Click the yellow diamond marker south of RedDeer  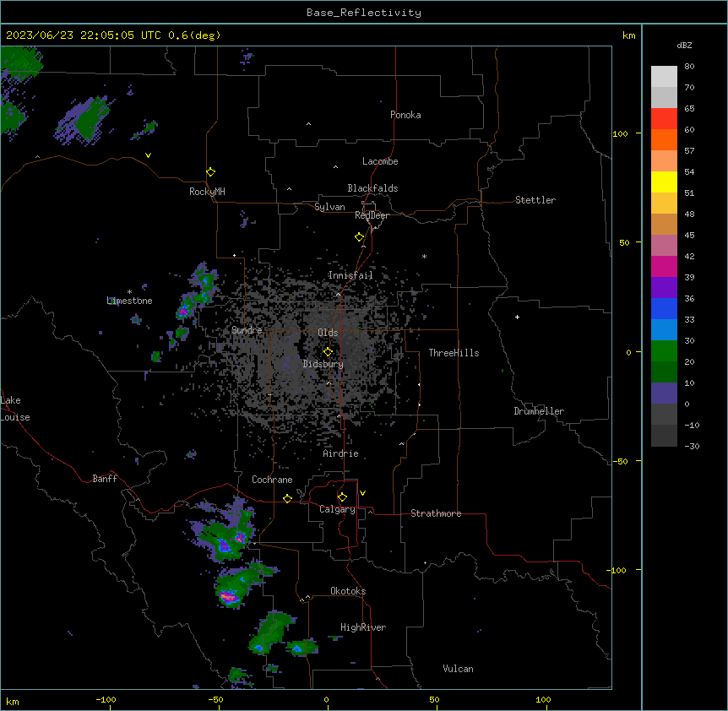359,237
